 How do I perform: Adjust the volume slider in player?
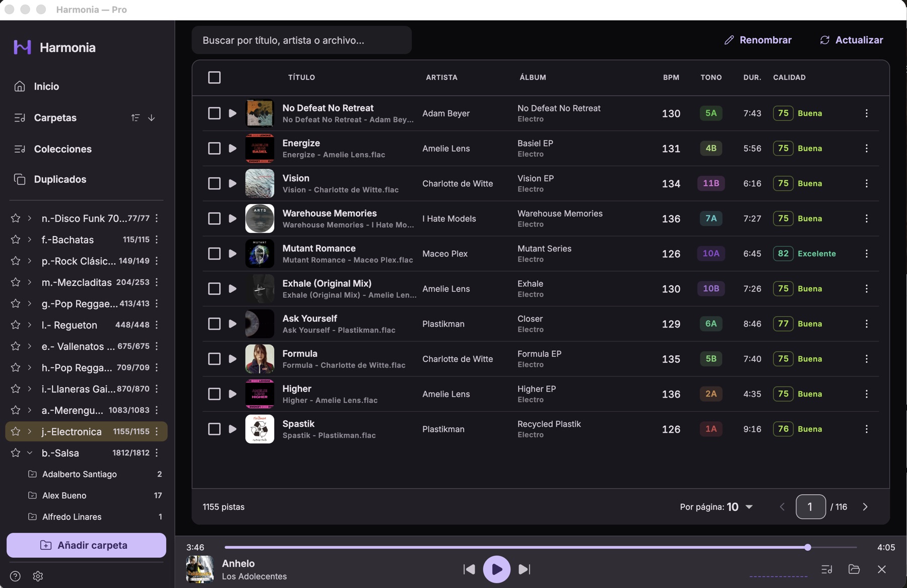click(779, 575)
